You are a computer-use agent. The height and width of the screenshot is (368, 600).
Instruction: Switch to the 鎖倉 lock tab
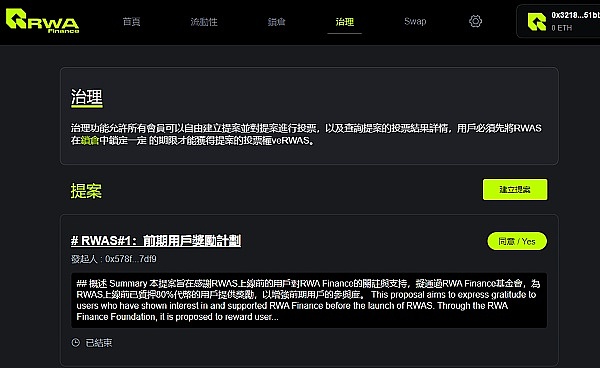point(276,22)
